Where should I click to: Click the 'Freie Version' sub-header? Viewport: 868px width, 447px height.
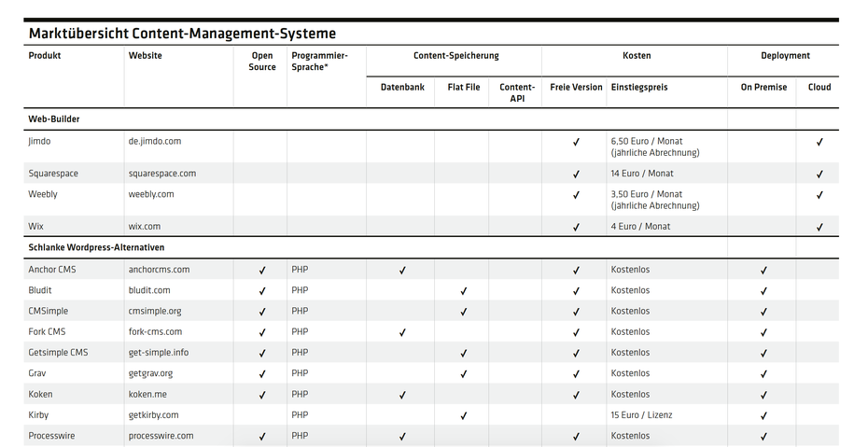click(x=576, y=87)
